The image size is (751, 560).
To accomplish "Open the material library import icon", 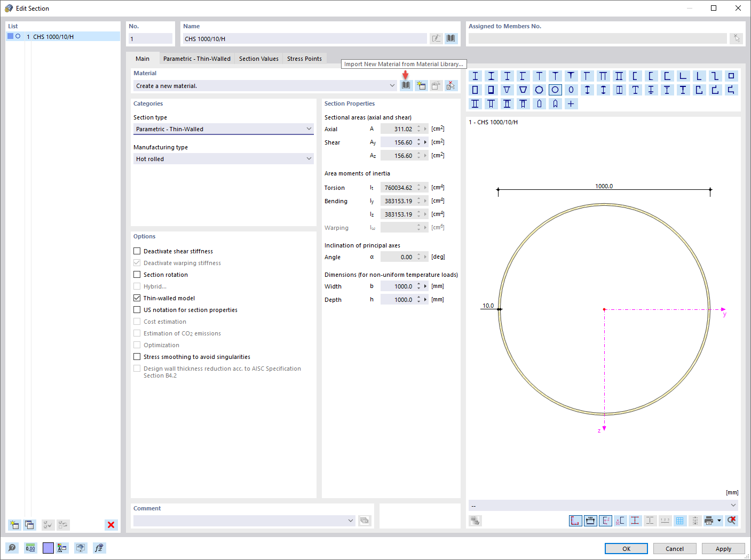I will tap(406, 86).
